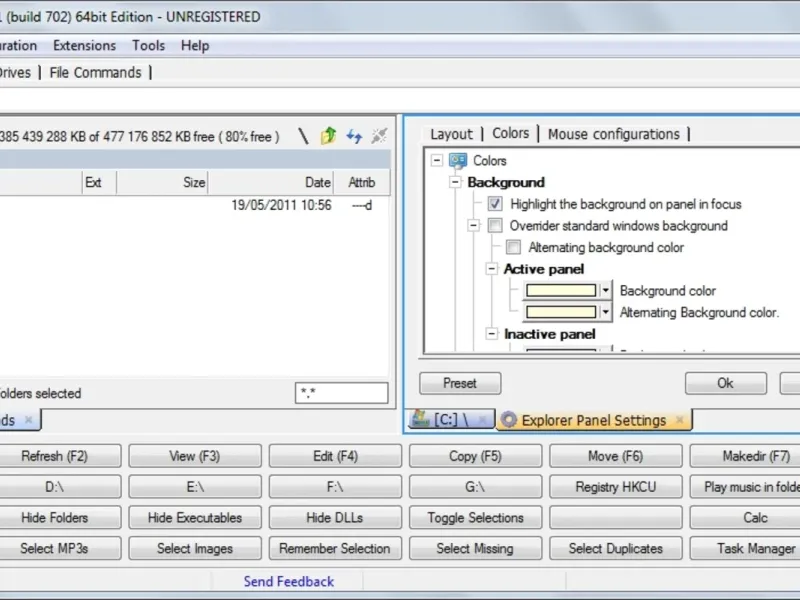Click the View (F3) button

[195, 456]
